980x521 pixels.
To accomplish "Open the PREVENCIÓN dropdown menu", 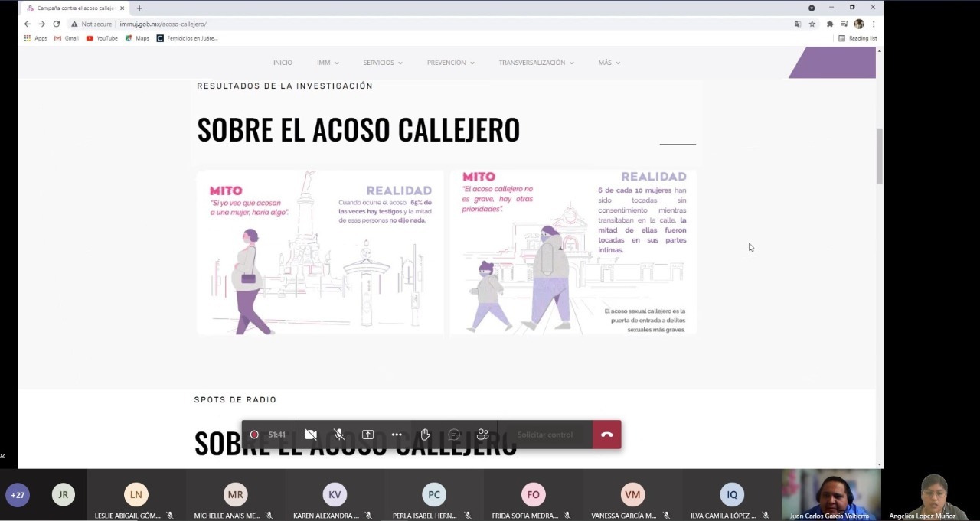I will click(450, 63).
